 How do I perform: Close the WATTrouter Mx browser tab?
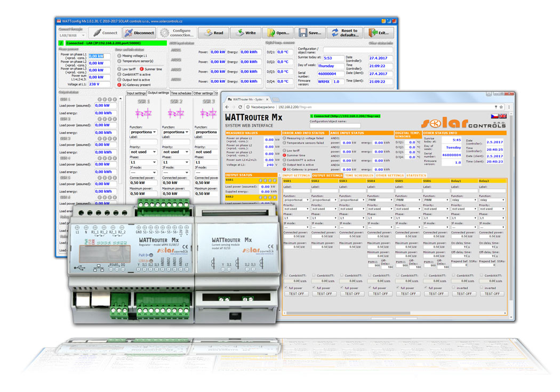click(267, 99)
